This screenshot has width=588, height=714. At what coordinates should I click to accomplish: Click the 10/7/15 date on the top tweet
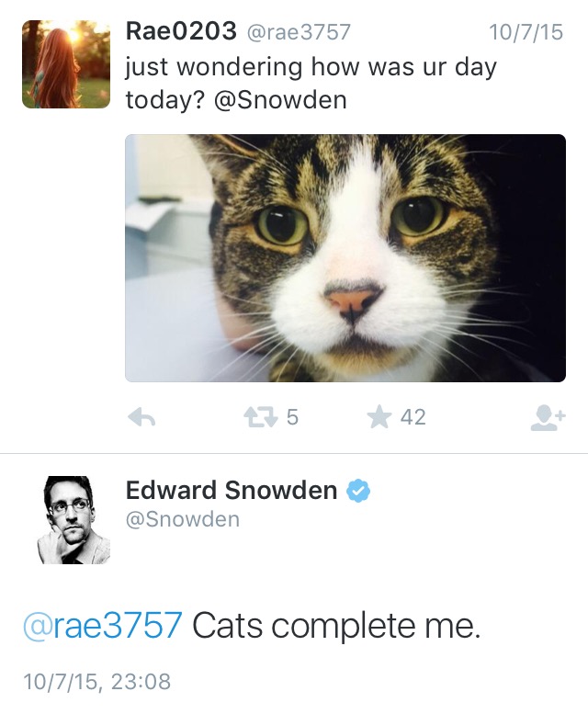526,33
